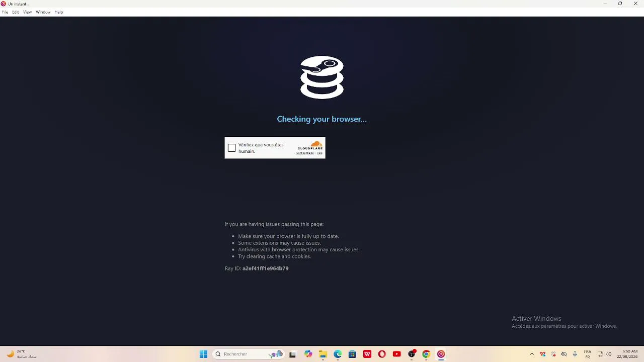
Task: Select the Ray ID value a2ef41ff1e964b79
Action: coord(265,268)
